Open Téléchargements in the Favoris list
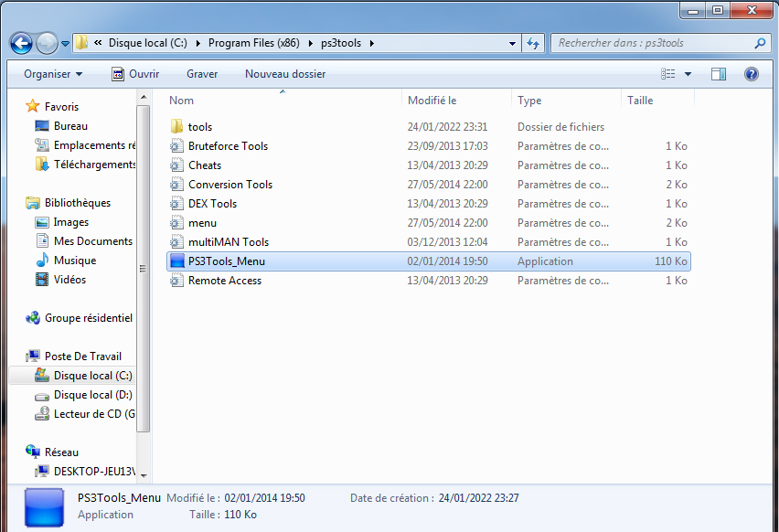 94,165
